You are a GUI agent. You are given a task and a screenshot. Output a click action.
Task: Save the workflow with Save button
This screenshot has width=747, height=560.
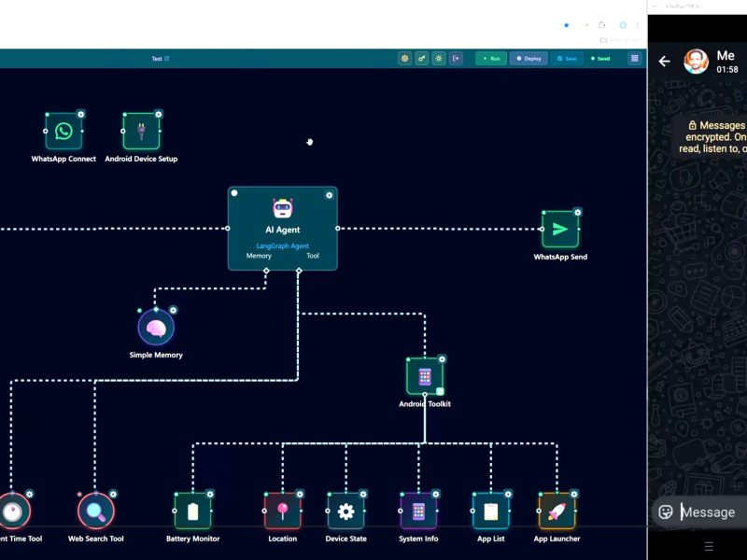tap(567, 58)
